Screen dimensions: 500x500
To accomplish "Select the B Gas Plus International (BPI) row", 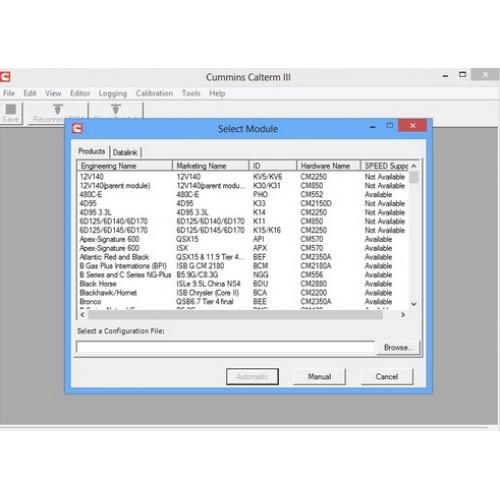I will coord(242,266).
